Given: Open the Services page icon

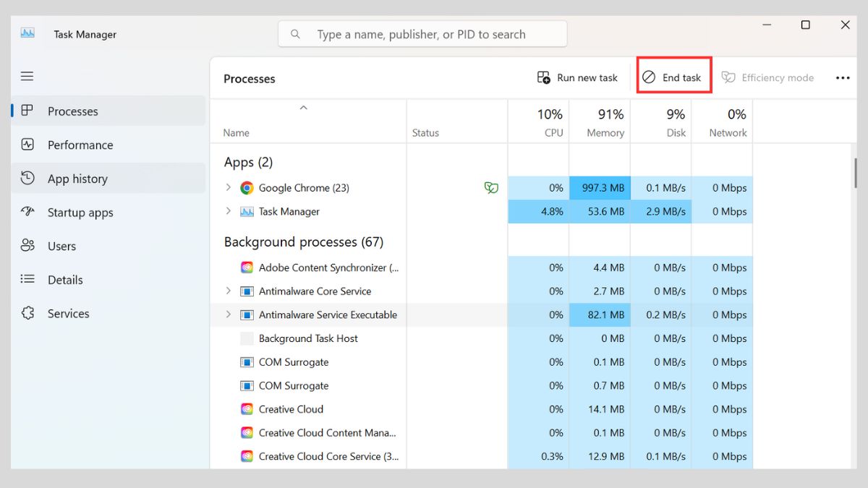Looking at the screenshot, I should (27, 314).
